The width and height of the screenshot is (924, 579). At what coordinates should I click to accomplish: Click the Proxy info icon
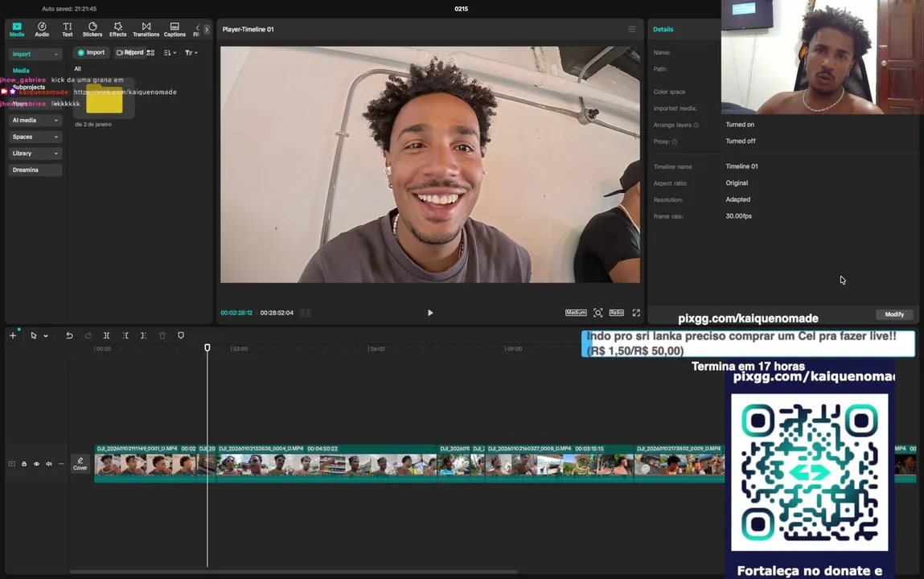point(675,142)
